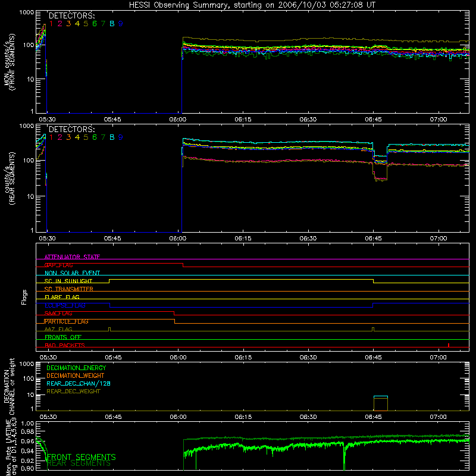Click the SC_IN_SUNLIGHT step up near 05:44
Viewport: 476px width, 476px height.
tap(109, 281)
